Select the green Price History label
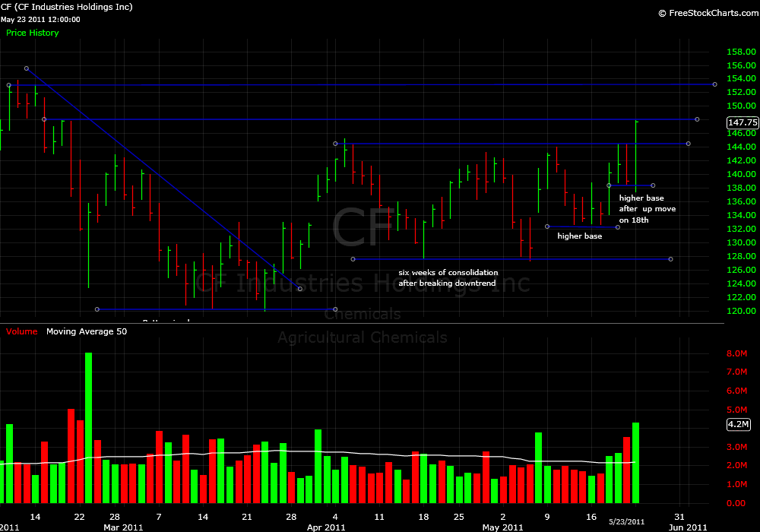Image resolution: width=760 pixels, height=532 pixels. pos(33,33)
